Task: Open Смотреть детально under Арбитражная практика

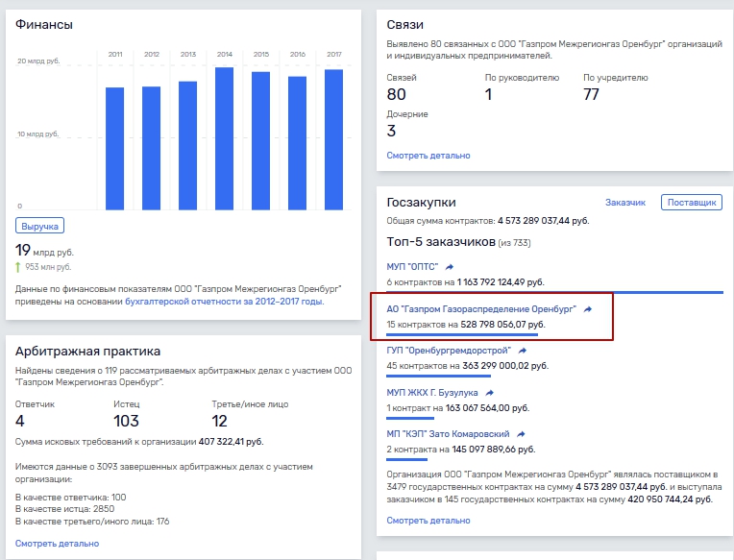Action: pyautogui.click(x=57, y=544)
